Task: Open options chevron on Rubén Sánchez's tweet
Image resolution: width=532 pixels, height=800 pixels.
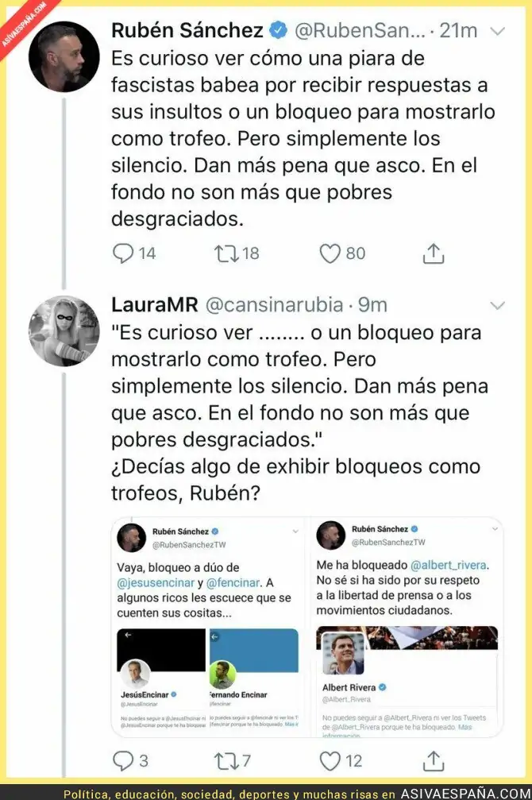Action: pyautogui.click(x=497, y=32)
